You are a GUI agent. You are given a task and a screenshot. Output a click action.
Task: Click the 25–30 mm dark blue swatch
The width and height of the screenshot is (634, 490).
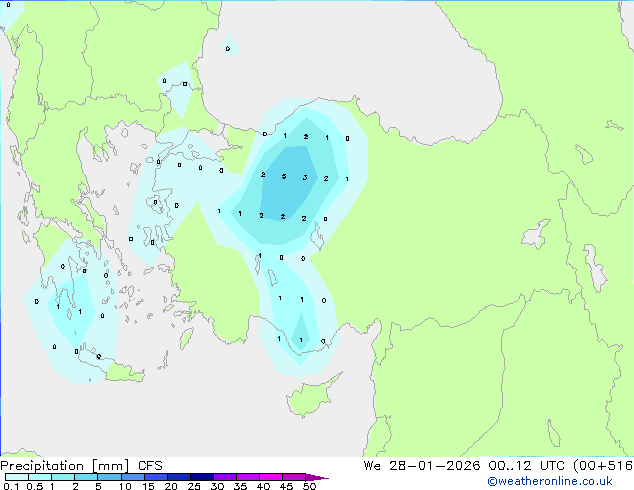(x=202, y=477)
